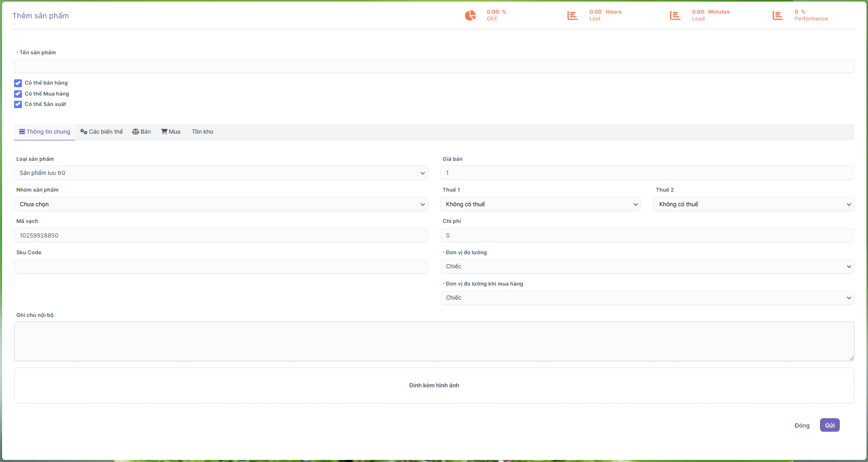Click the list icon on Thông tin chung tab
Image resolution: width=868 pixels, height=462 pixels.
click(22, 132)
